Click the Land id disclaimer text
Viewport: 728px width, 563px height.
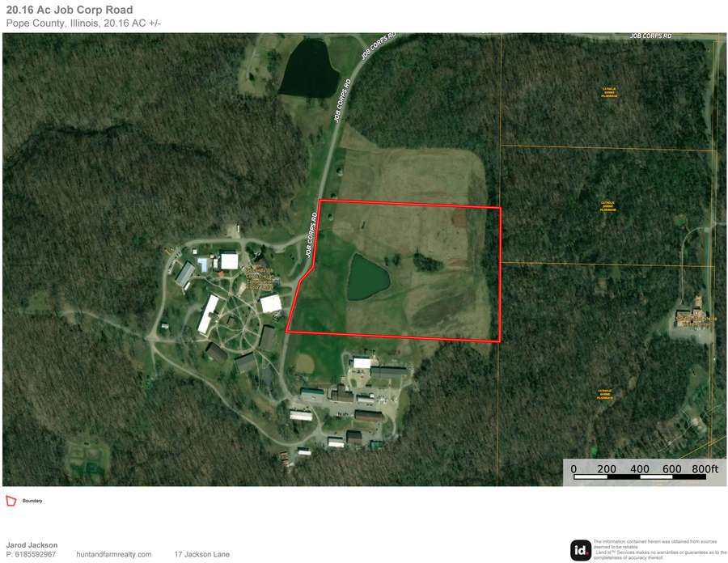click(660, 549)
